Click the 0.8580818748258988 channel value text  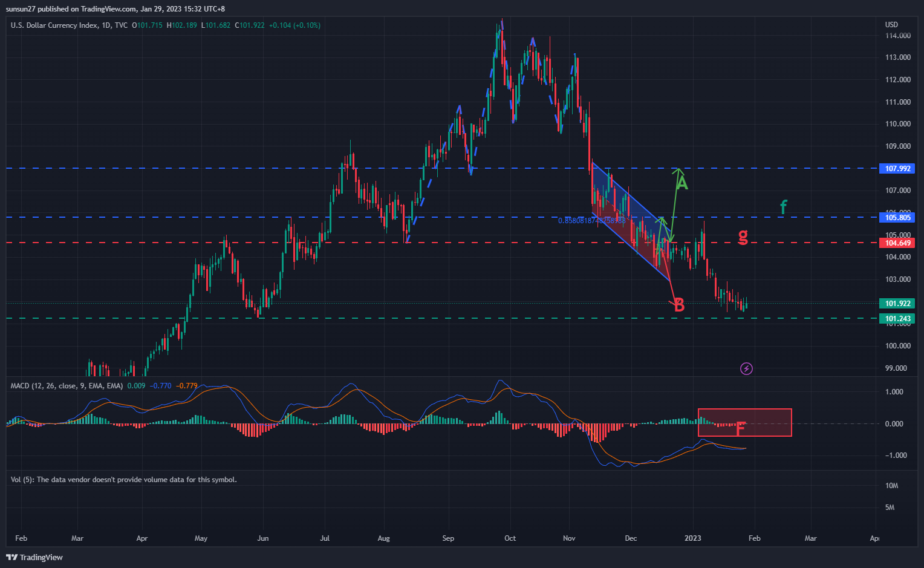pyautogui.click(x=591, y=221)
